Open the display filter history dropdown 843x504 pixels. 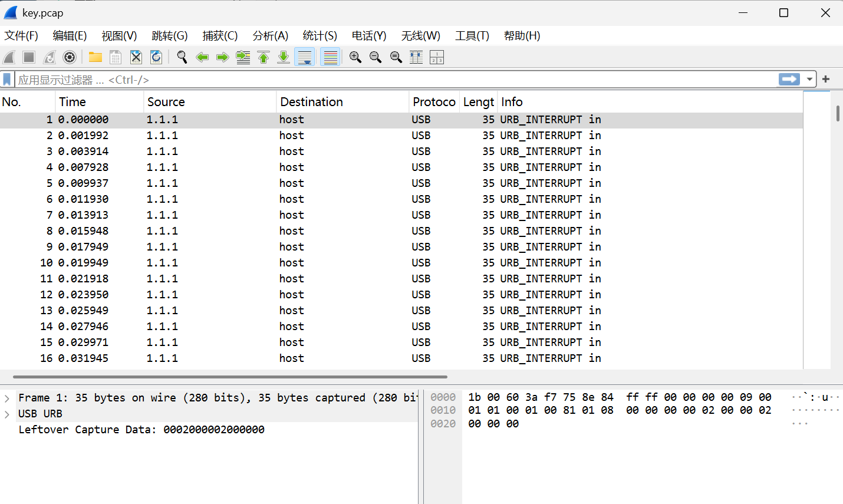pyautogui.click(x=810, y=79)
